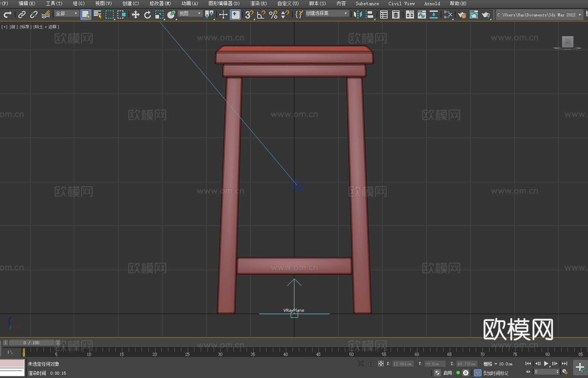The height and width of the screenshot is (378, 588).
Task: Toggle the keyboard shortcut override button
Action: click(x=235, y=14)
